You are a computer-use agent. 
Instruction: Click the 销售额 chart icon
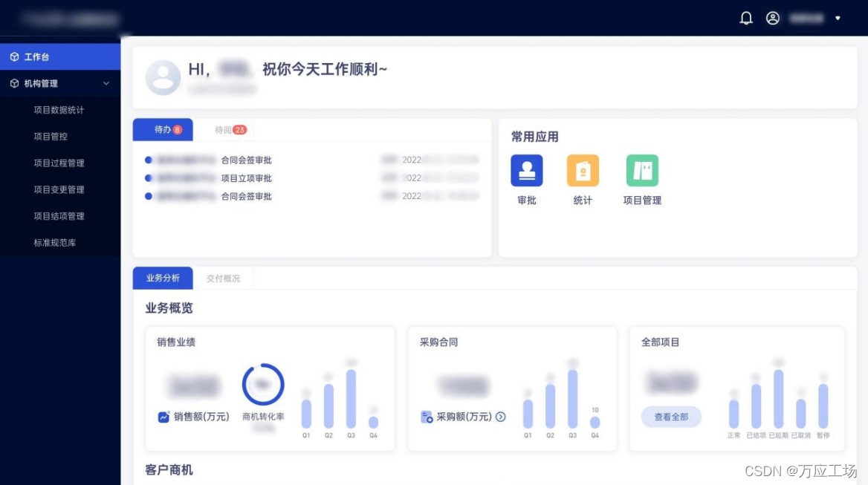point(163,417)
